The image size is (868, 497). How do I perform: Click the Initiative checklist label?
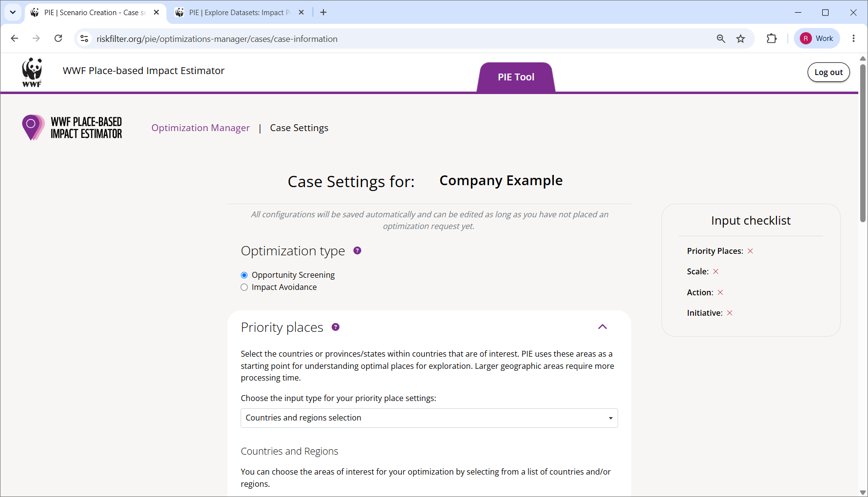pos(705,313)
